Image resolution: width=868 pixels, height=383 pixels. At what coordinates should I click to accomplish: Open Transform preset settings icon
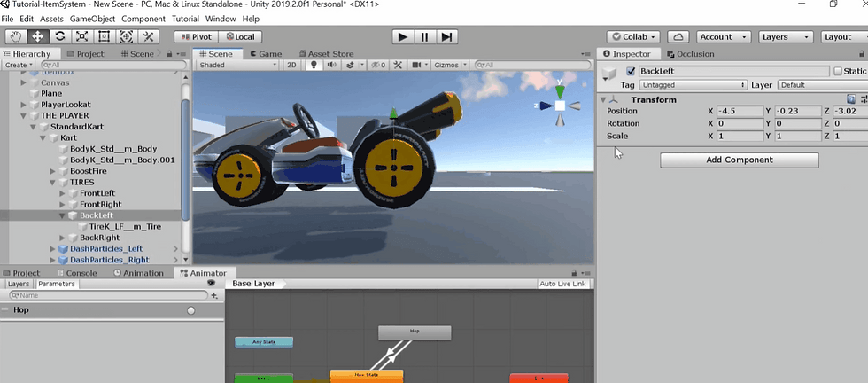tap(864, 99)
